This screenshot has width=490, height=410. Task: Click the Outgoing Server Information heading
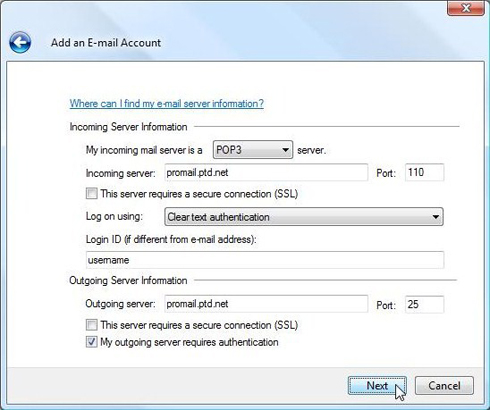tap(128, 280)
